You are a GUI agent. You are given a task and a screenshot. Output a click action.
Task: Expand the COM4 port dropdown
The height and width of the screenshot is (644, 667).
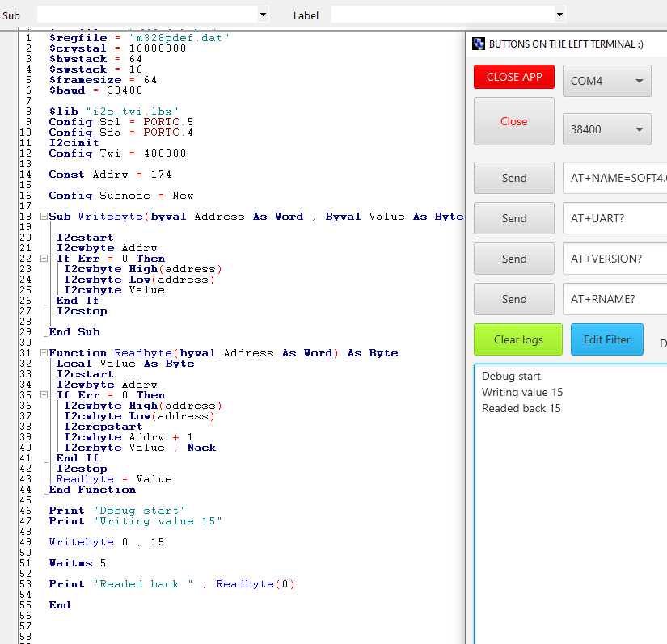click(638, 81)
